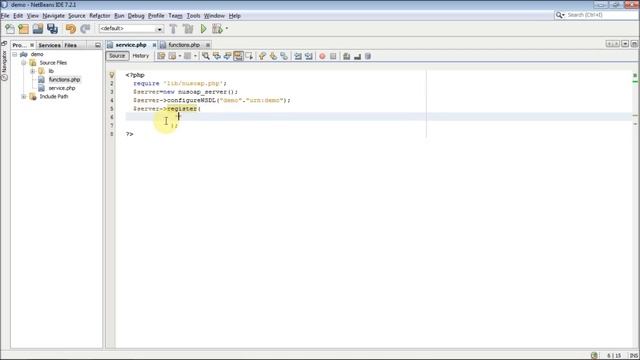This screenshot has width=640, height=360.
Task: Switch to Source view
Action: 117,56
